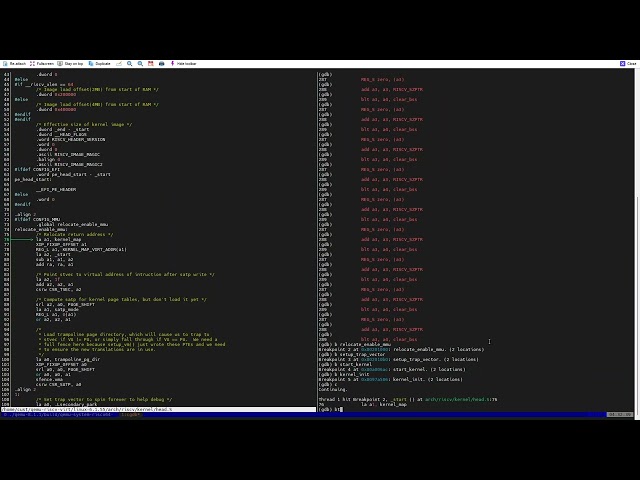Close the terminal using Close button
640x480 pixels.
pos(628,64)
